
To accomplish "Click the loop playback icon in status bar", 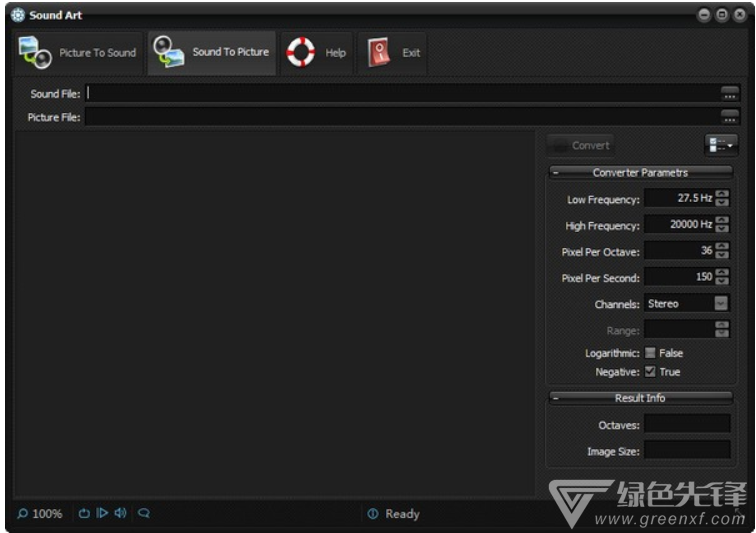I will [84, 513].
